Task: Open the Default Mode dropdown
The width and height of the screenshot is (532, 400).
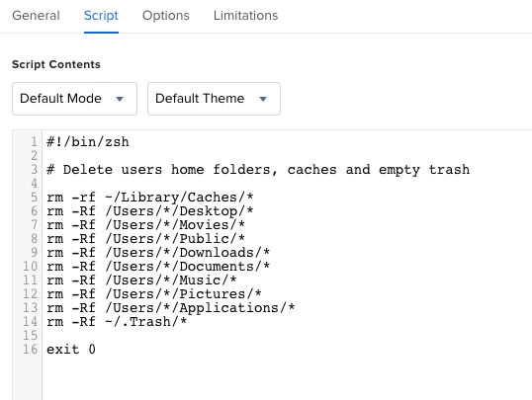Action: click(74, 99)
